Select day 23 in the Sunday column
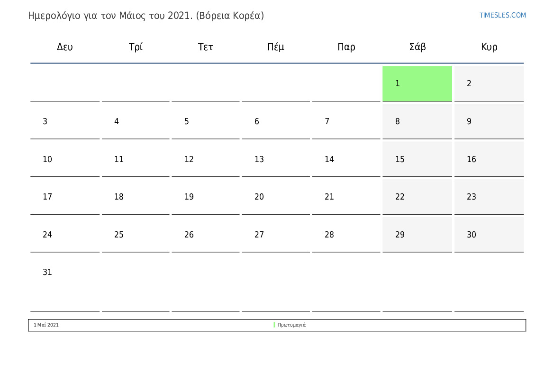 (x=489, y=197)
